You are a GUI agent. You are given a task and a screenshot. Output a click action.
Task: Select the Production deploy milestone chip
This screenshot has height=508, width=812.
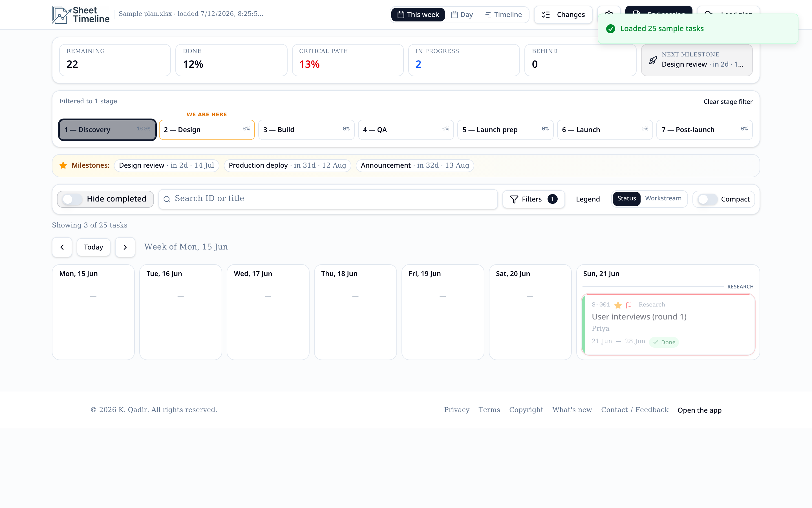287,165
